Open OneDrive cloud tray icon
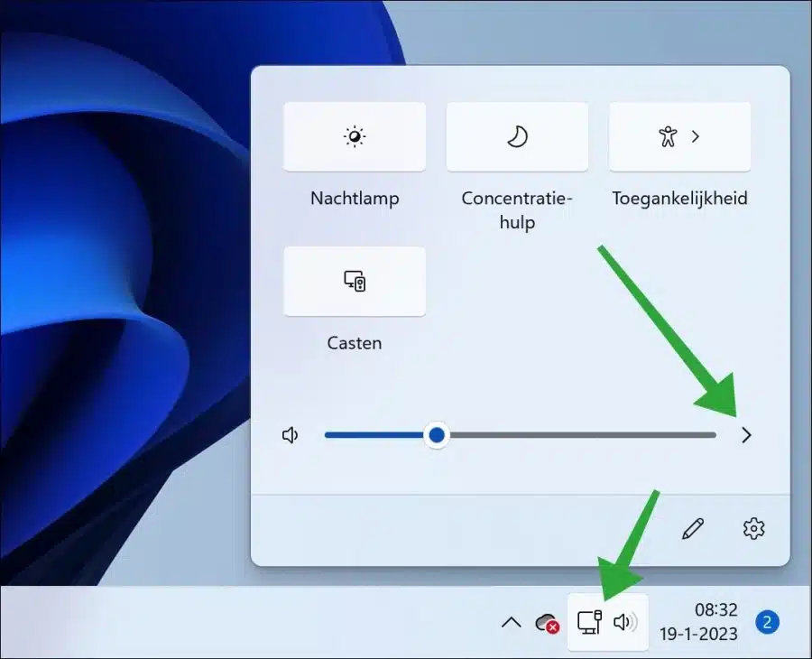 (x=548, y=623)
